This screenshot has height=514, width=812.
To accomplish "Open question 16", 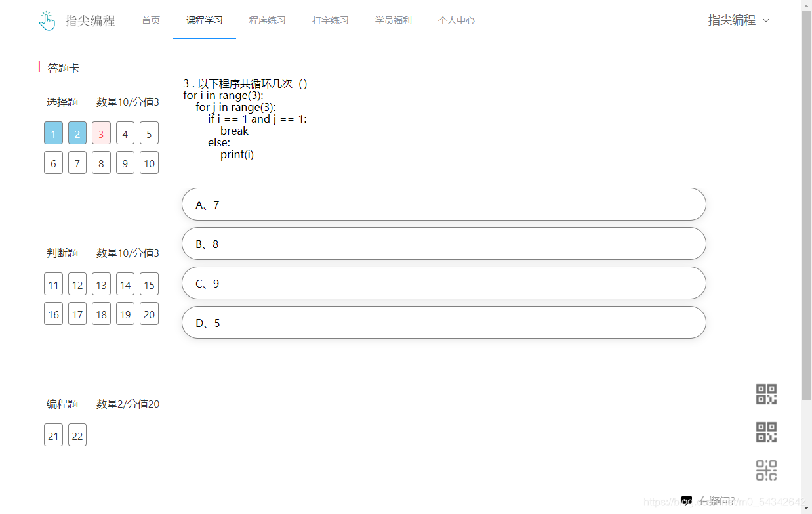I will coord(53,314).
